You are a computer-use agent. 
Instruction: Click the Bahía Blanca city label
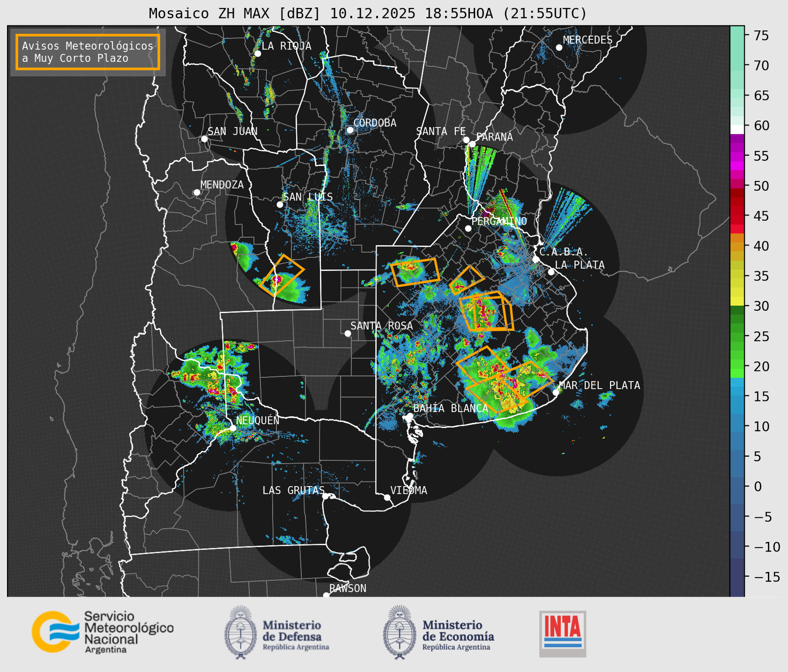click(450, 408)
